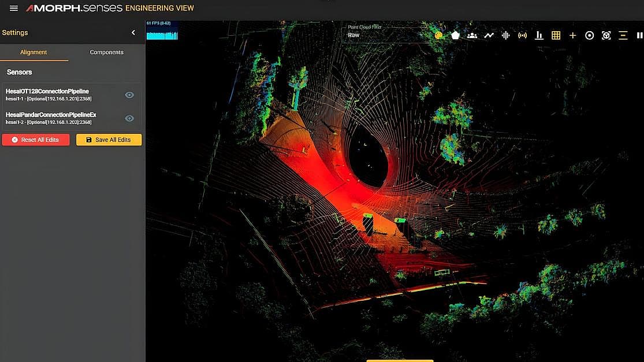Hide the HesaiOT128ConnectionPipeline sensor
This screenshot has height=362, width=644.
129,95
